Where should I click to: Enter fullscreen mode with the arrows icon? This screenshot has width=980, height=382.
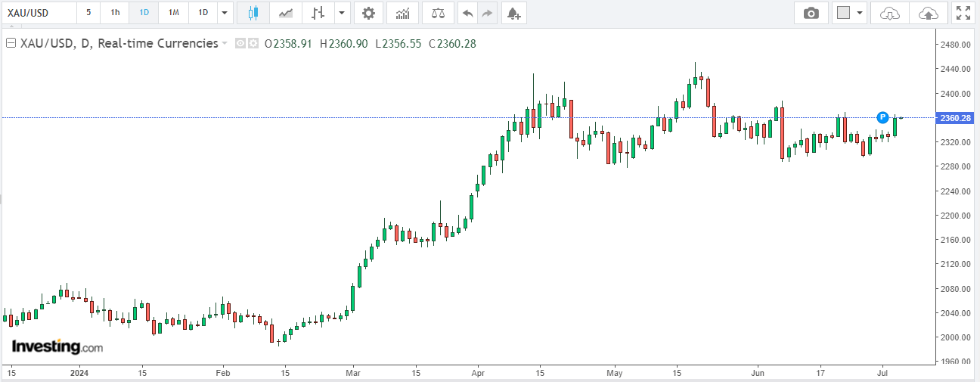pyautogui.click(x=963, y=13)
